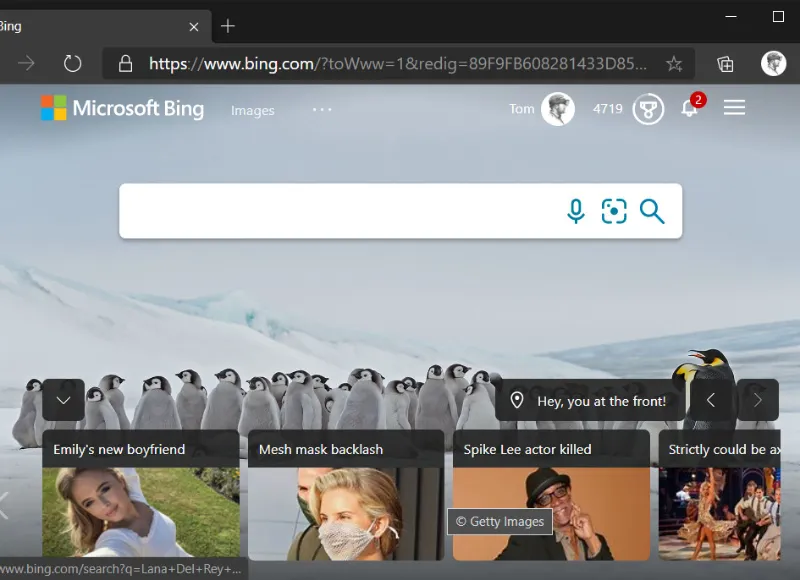Open the browser profile avatar
800x580 pixels.
pos(774,63)
